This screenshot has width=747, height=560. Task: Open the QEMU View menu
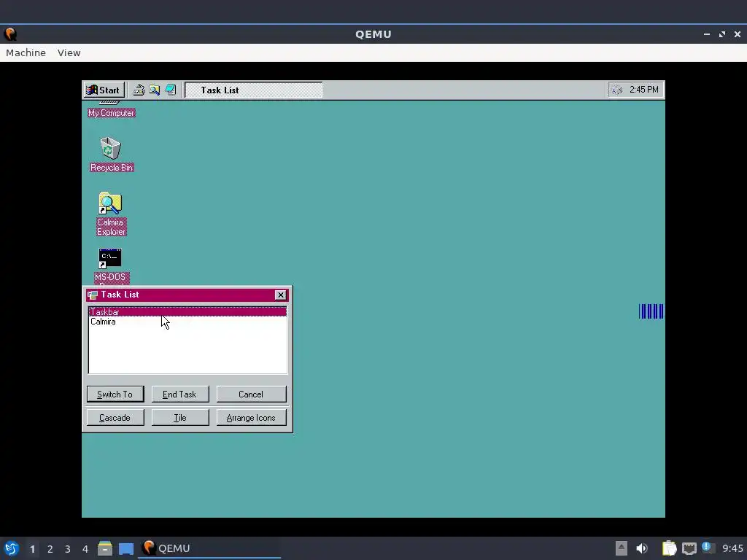point(69,52)
